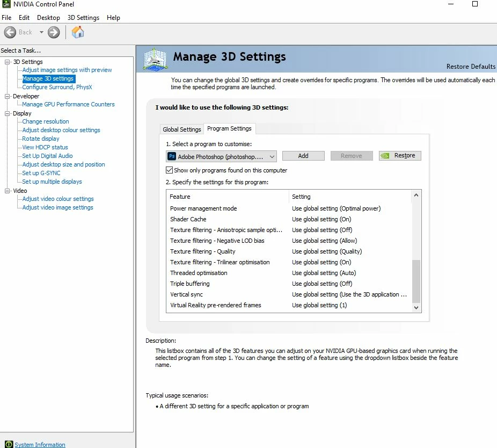497x448 pixels.
Task: Open the Help menu
Action: tap(113, 18)
